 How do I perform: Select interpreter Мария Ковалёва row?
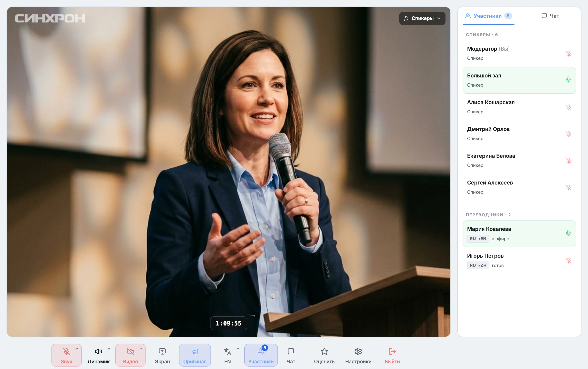[x=519, y=234]
